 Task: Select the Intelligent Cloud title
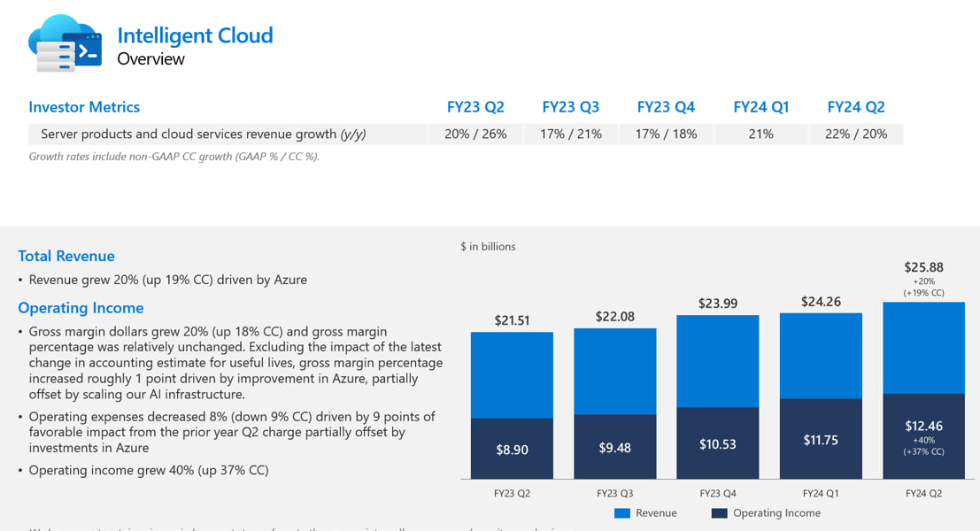coord(195,35)
